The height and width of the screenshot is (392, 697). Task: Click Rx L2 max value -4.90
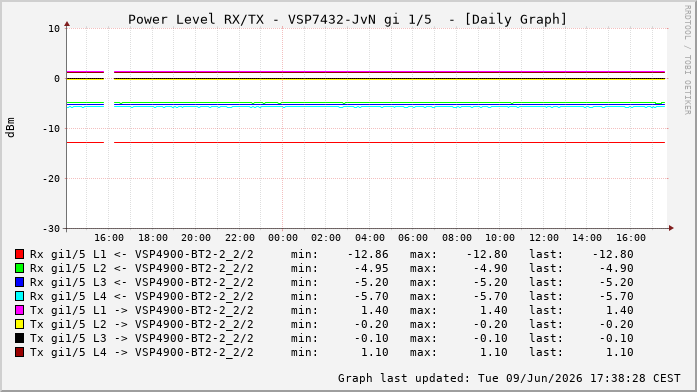490,268
